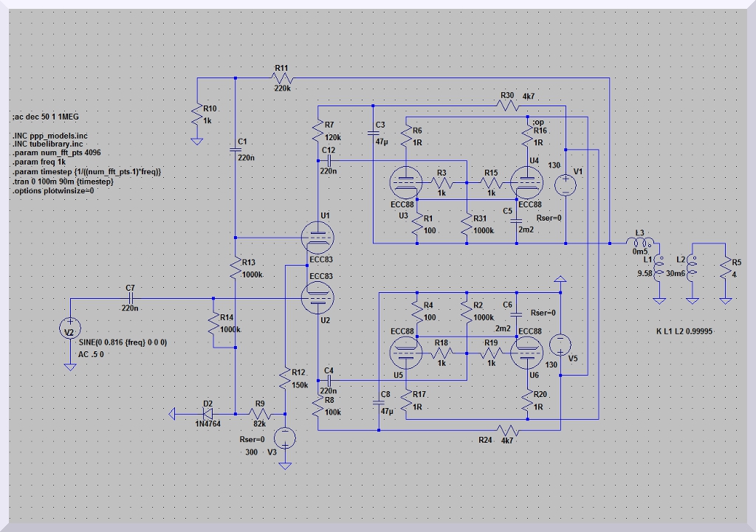Select the L3 inductor symbol
The height and width of the screenshot is (532, 756).
(639, 243)
